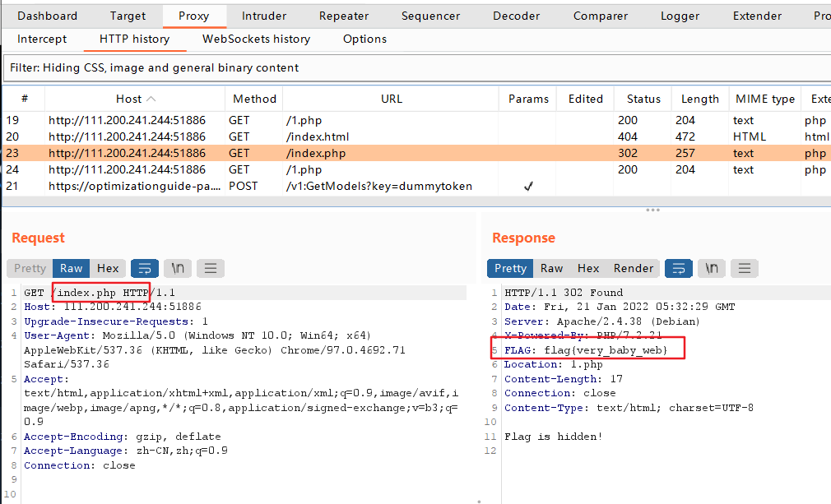Click the Host column sort arrow
Viewport: 831px width, 504px height.
pyautogui.click(x=151, y=99)
